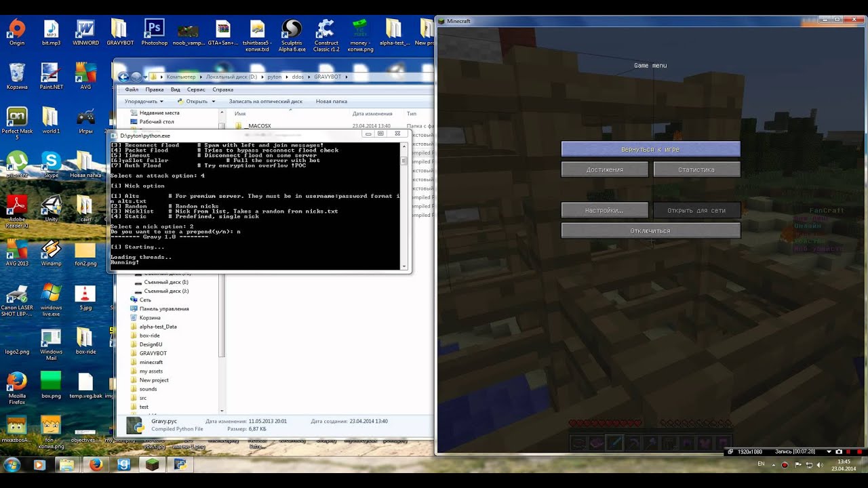The height and width of the screenshot is (488, 868).
Task: Launch Construct Classic r1.2 shortcut
Action: (326, 35)
